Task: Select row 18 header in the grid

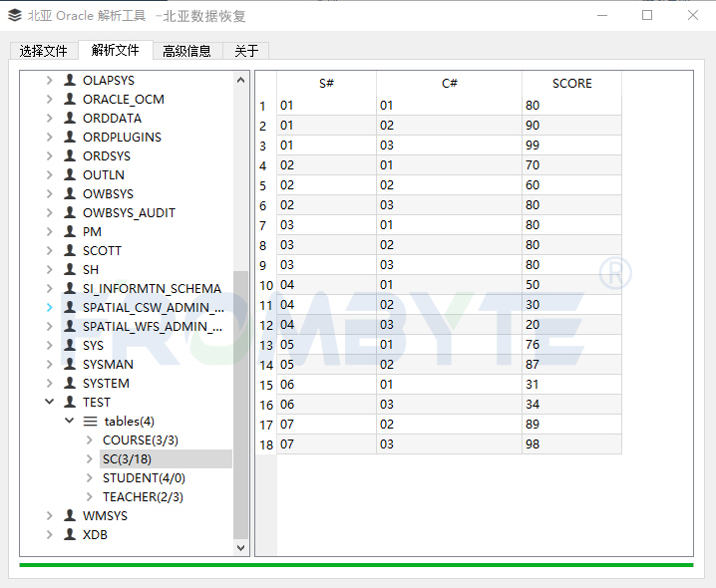Action: pyautogui.click(x=264, y=444)
